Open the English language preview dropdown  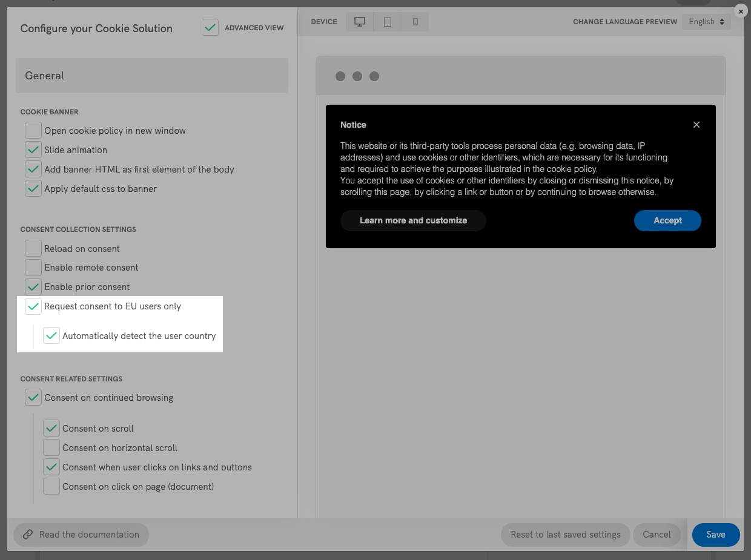[x=706, y=21]
